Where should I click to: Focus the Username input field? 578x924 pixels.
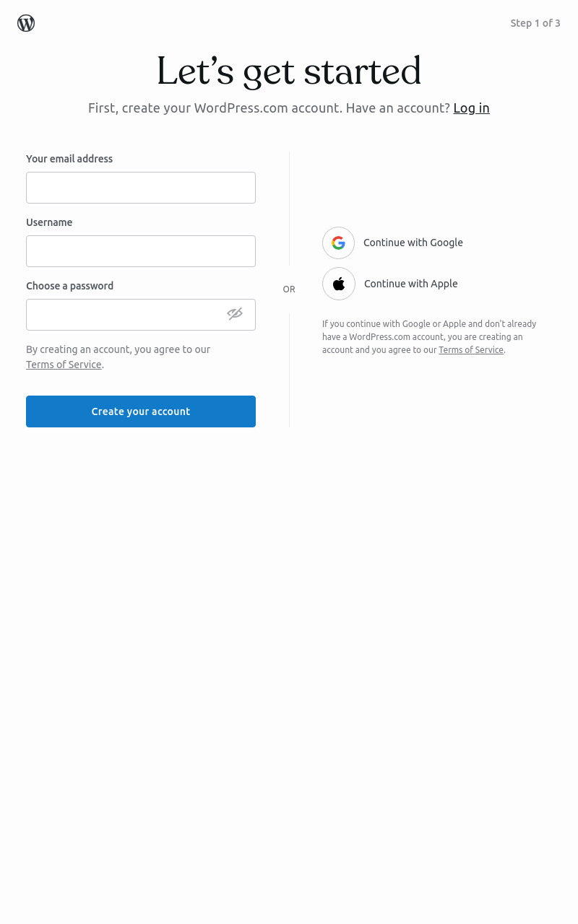pos(141,251)
